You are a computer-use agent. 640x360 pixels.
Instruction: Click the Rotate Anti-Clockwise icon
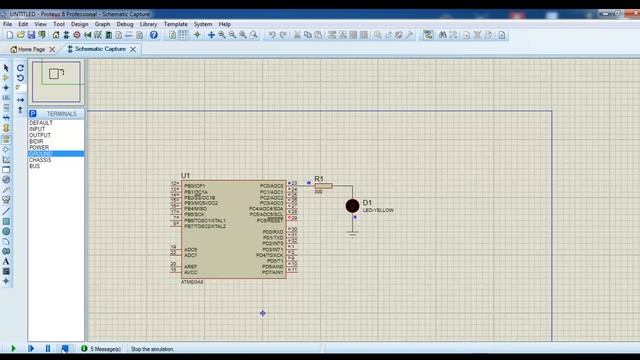[20, 78]
